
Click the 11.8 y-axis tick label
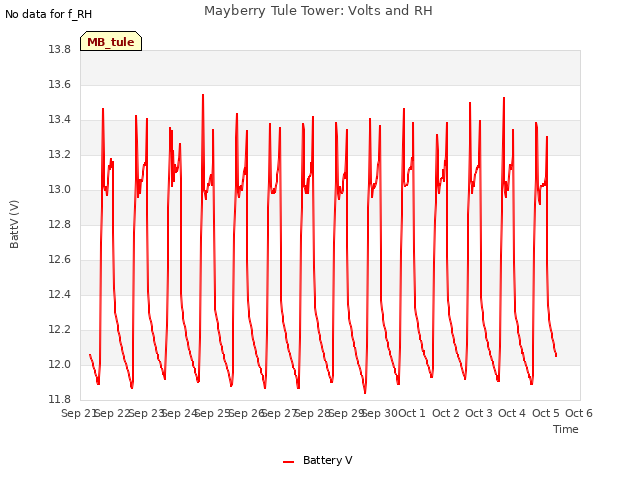point(59,399)
